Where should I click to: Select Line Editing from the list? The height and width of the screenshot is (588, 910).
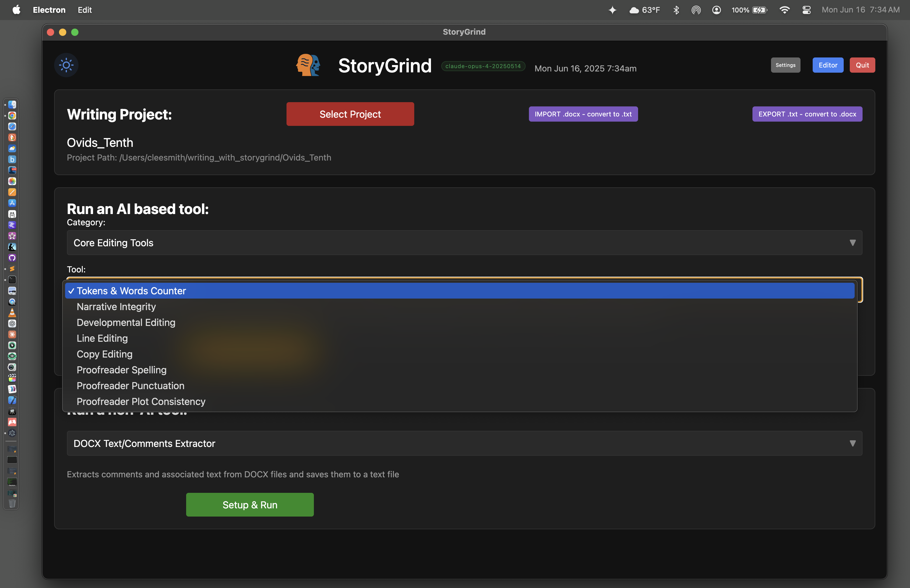pos(459,338)
